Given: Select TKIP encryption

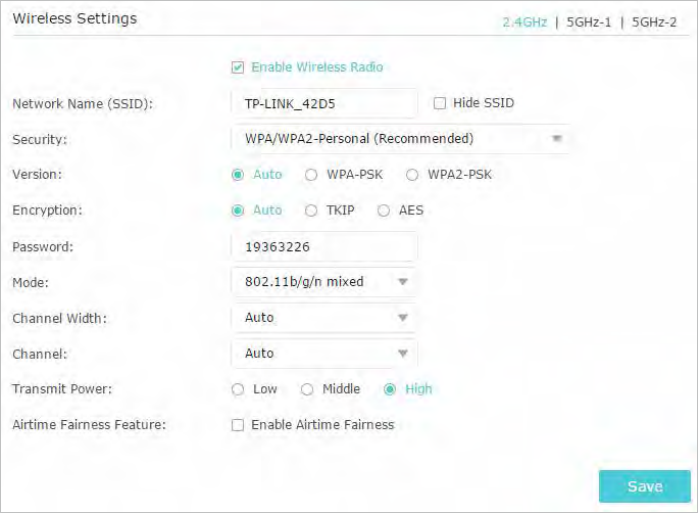Looking at the screenshot, I should click(x=311, y=211).
